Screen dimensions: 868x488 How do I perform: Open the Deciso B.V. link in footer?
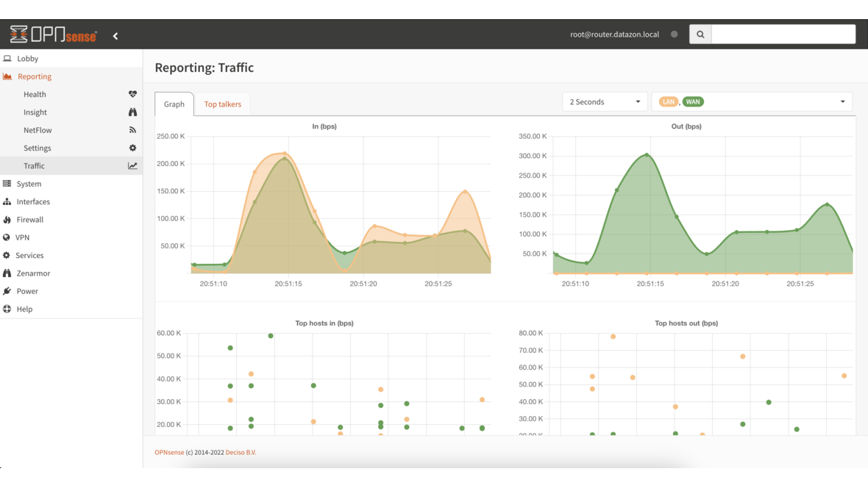[x=243, y=452]
